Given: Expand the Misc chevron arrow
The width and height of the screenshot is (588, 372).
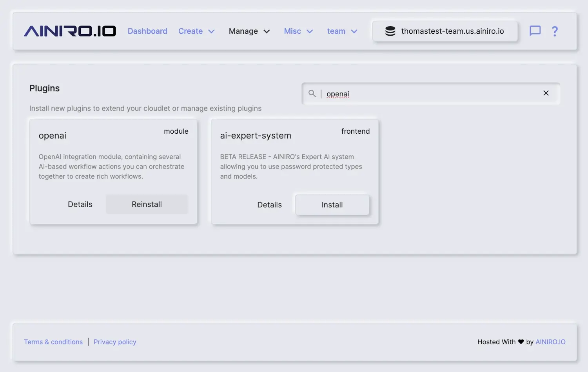Looking at the screenshot, I should click(310, 31).
